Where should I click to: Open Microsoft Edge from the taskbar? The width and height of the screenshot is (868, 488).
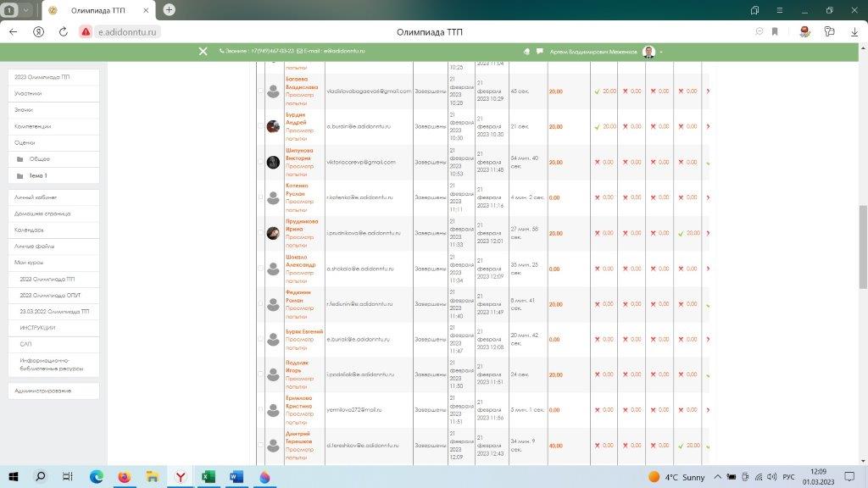pos(97,476)
